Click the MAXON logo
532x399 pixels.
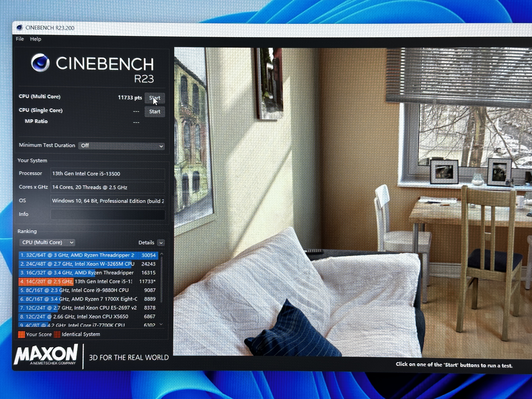click(x=46, y=355)
